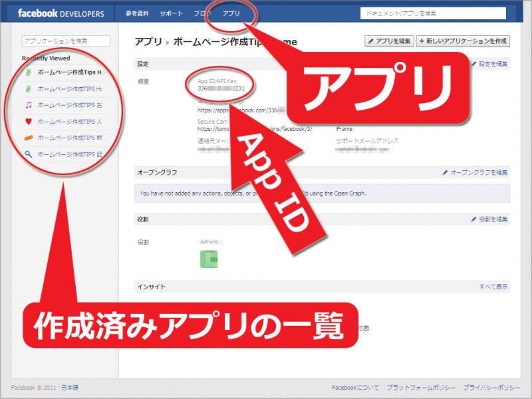Click the blue magnifier app icon
Screen dimensions: 532x399
click(x=29, y=154)
